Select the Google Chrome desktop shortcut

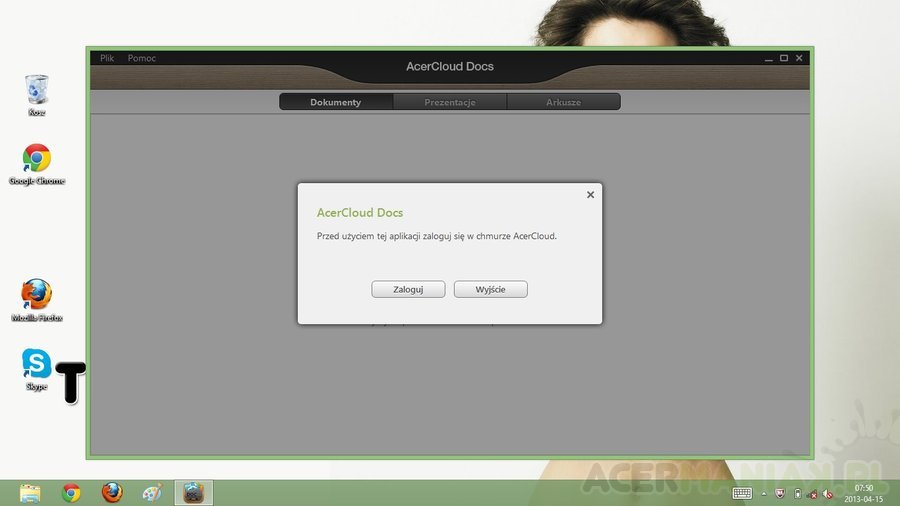coord(37,164)
